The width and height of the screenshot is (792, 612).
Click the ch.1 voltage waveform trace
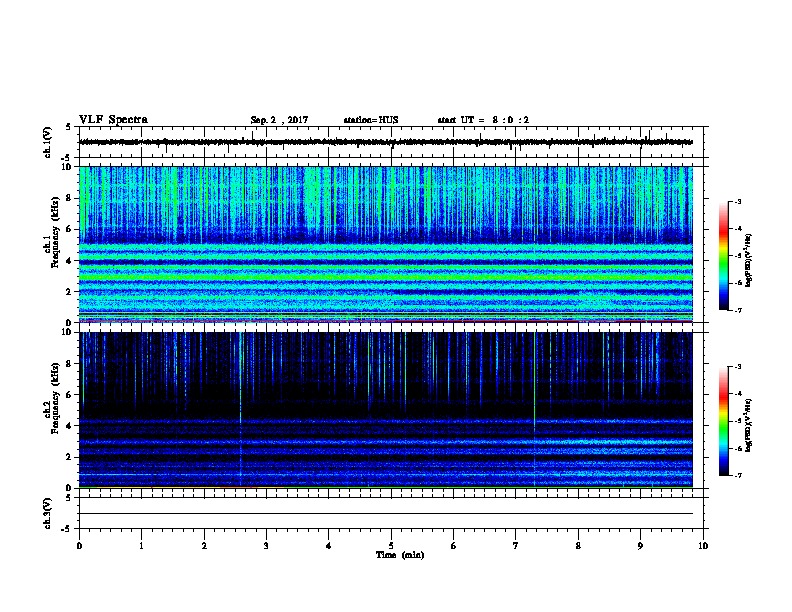386,142
